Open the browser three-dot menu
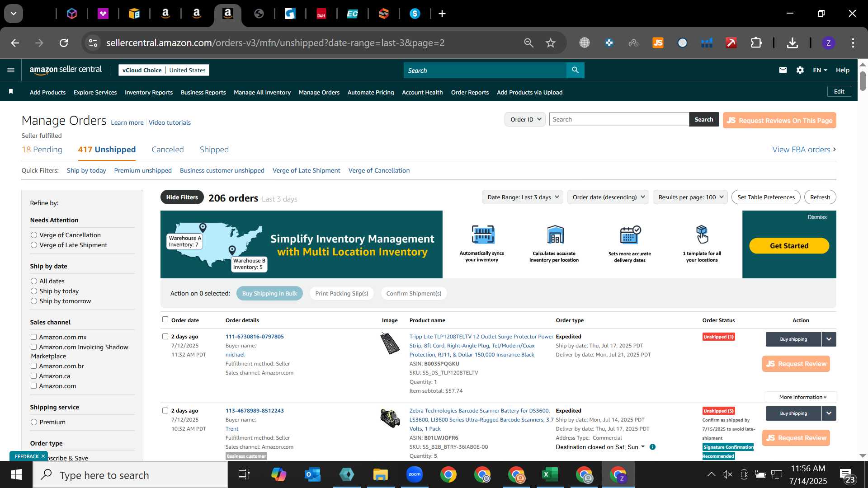 point(853,43)
